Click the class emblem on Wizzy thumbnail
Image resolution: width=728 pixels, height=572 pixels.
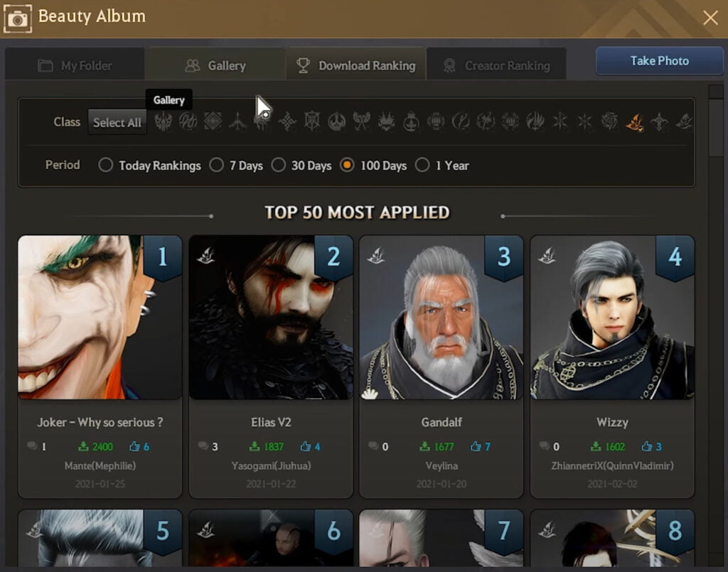click(x=547, y=255)
